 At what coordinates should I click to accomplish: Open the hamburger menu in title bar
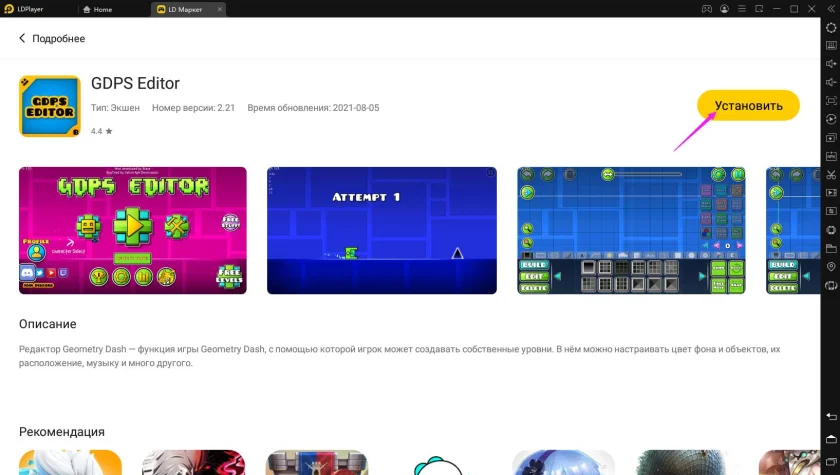pyautogui.click(x=741, y=9)
